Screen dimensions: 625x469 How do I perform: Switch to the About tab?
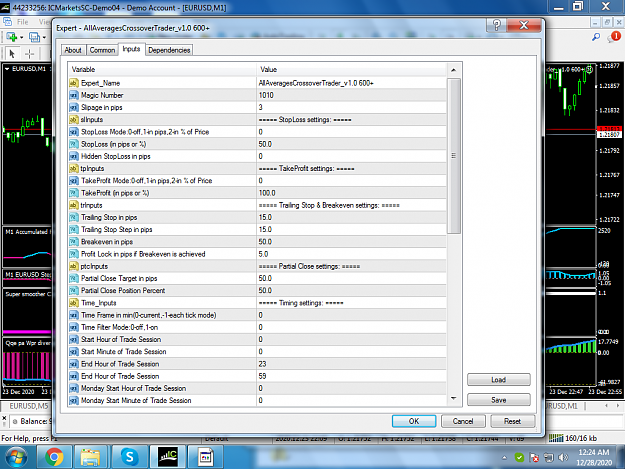[x=73, y=50]
